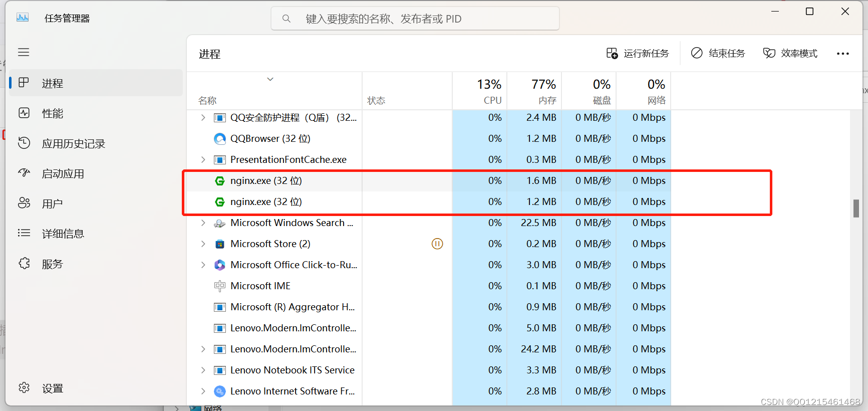
Task: Open the 进程 page in sidebar
Action: [x=96, y=83]
